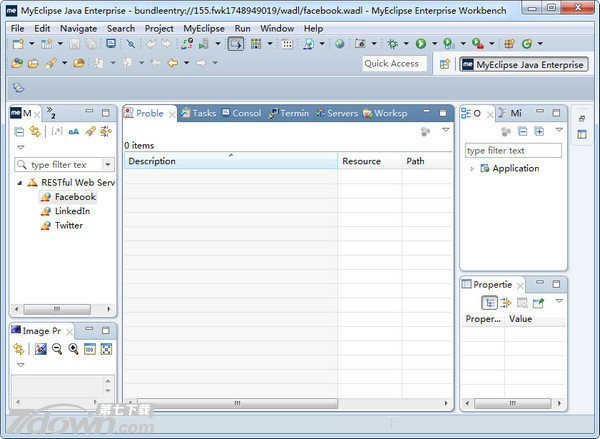Toggle Link with Editor in explorer panel

pyautogui.click(x=35, y=131)
